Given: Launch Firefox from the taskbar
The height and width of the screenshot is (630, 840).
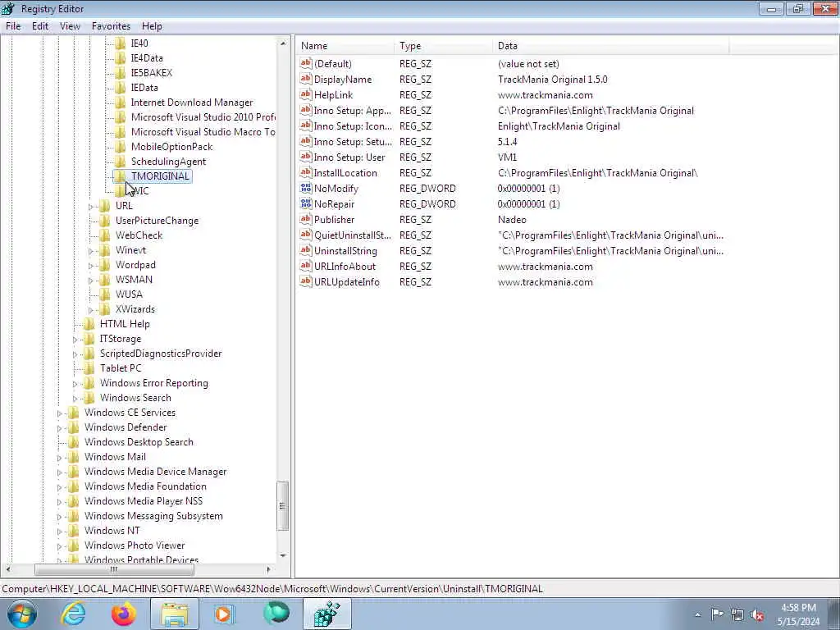Looking at the screenshot, I should click(123, 614).
